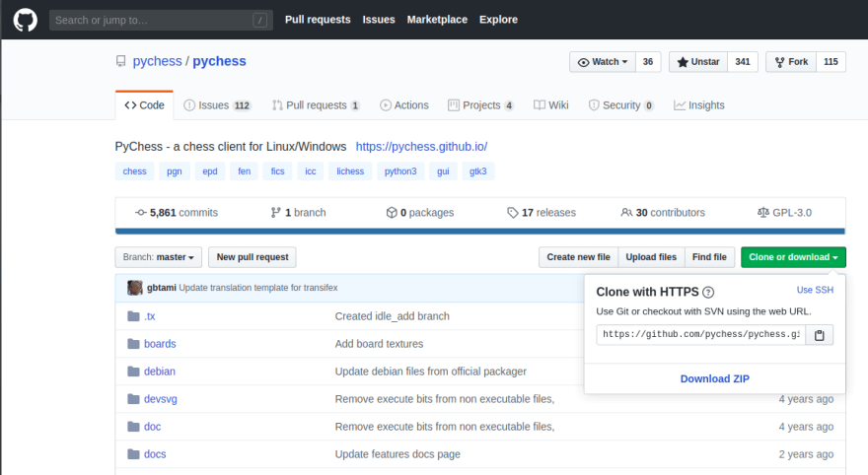Click Find file button
This screenshot has width=868, height=475.
point(709,257)
